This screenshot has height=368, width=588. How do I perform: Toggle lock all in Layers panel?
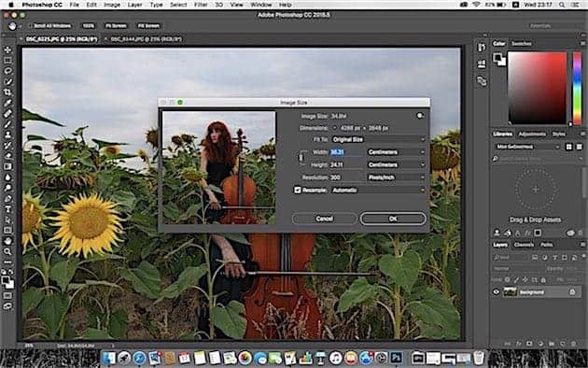(543, 280)
